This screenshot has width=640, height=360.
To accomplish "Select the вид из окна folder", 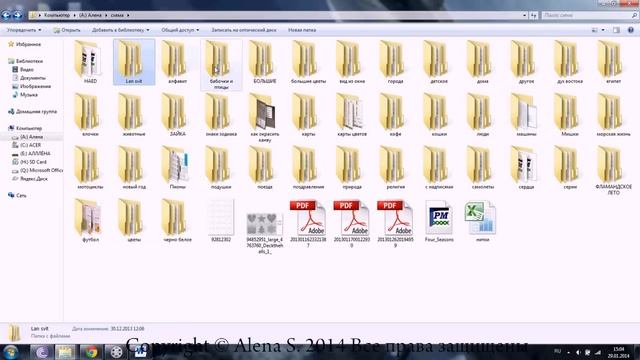I will click(x=352, y=62).
